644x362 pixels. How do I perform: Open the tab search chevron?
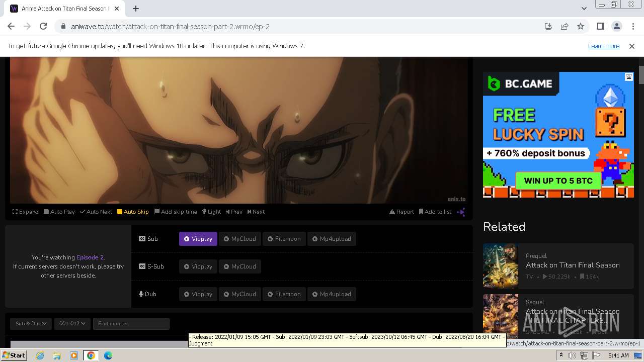tap(584, 9)
